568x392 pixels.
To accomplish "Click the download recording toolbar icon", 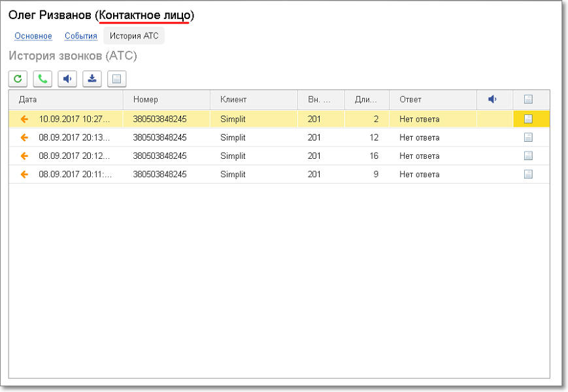I will [x=92, y=79].
